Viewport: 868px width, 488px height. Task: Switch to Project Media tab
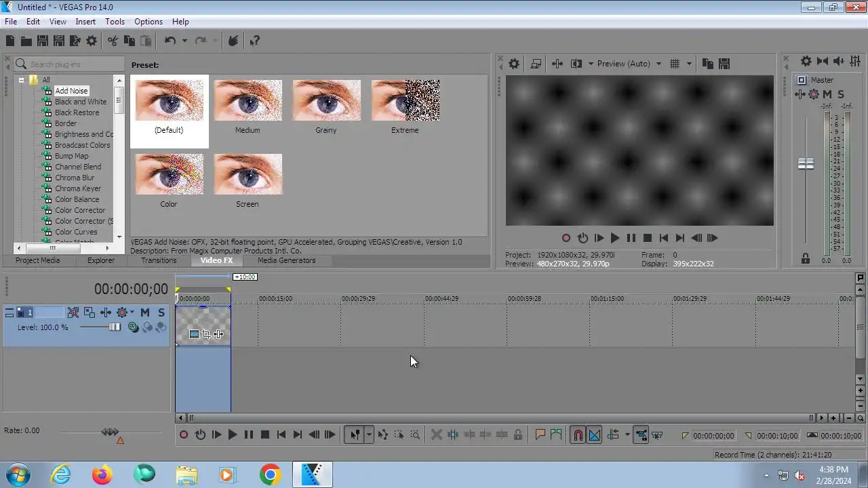[37, 260]
